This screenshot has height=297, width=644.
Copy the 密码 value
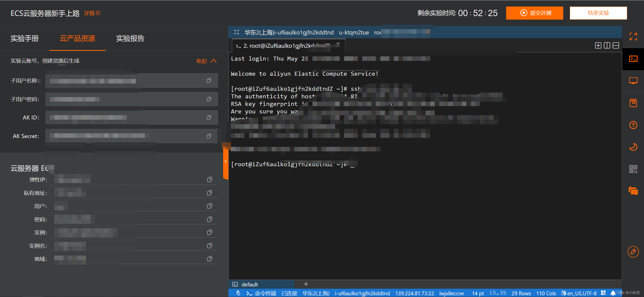tap(210, 219)
